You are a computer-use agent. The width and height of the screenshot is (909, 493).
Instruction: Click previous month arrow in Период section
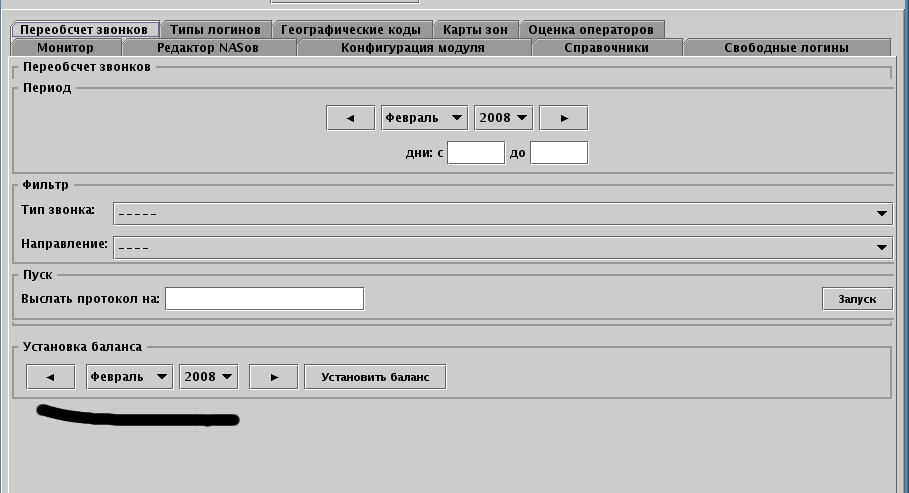click(x=350, y=118)
